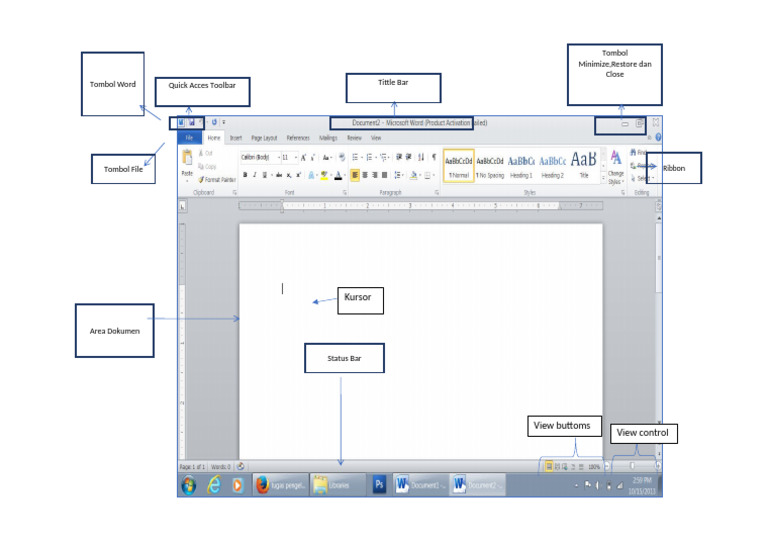This screenshot has width=768, height=543.
Task: Click the Shrink Font icon
Action: pos(312,157)
